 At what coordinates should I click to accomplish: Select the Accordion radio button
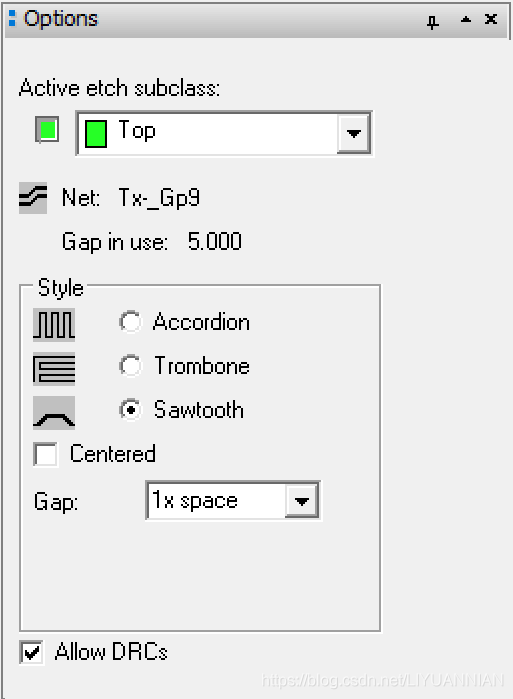pos(130,321)
